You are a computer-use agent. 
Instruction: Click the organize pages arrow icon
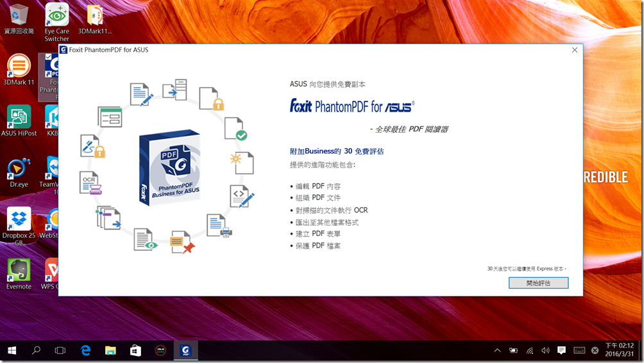(x=108, y=217)
